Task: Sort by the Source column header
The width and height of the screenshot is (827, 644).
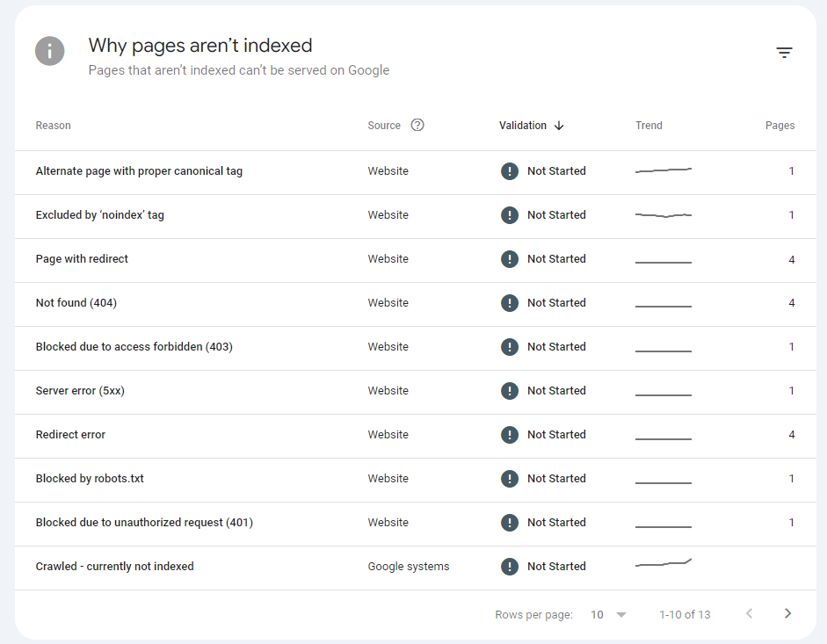Action: pyautogui.click(x=384, y=126)
